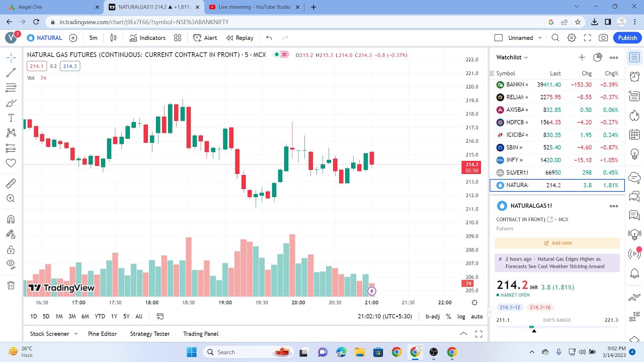
Task: Click the heart icons tool
Action: (11, 163)
